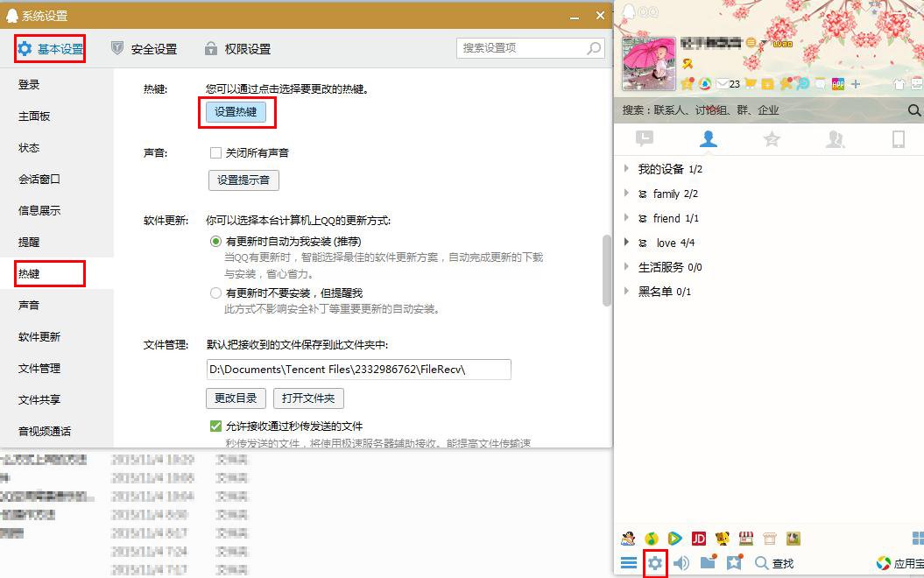Screen dimensions: 924x578
Task: Open QQ Music from the app bar
Action: (x=650, y=538)
